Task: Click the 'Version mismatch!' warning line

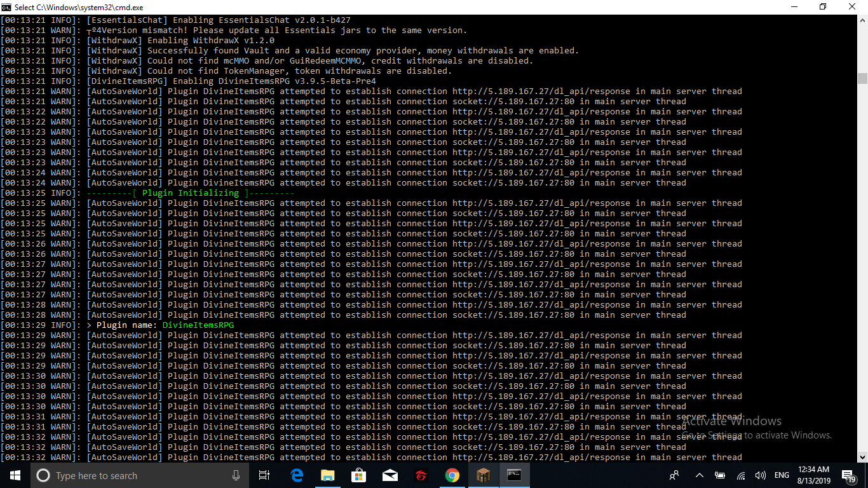Action: 234,30
